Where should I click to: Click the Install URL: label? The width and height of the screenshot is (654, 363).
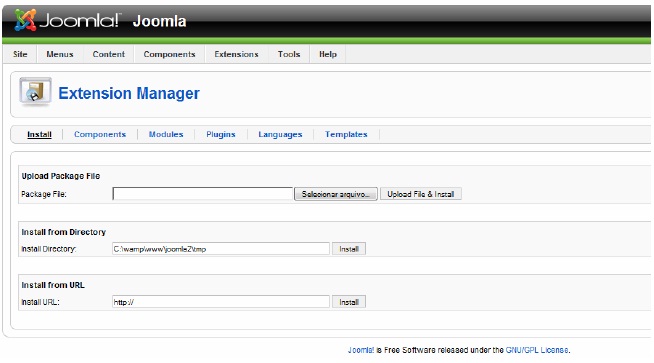40,302
